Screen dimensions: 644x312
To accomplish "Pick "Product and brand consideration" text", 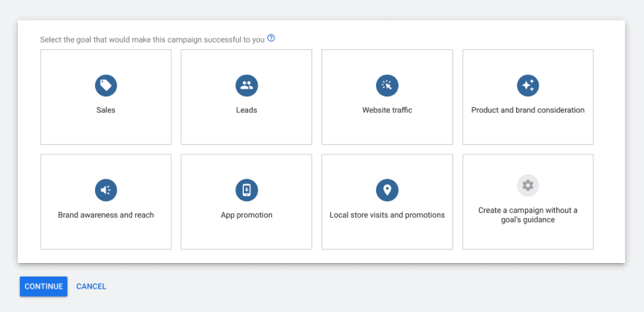I will (528, 110).
